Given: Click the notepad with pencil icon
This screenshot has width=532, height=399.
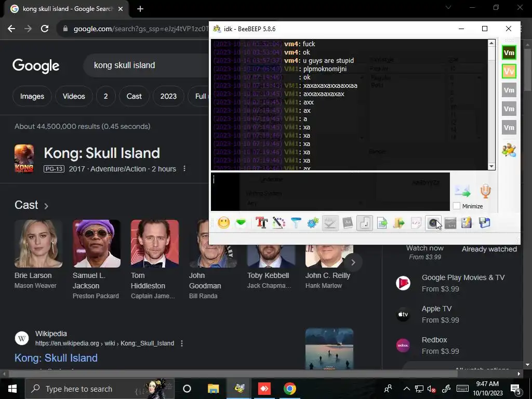Looking at the screenshot, I should tap(467, 223).
